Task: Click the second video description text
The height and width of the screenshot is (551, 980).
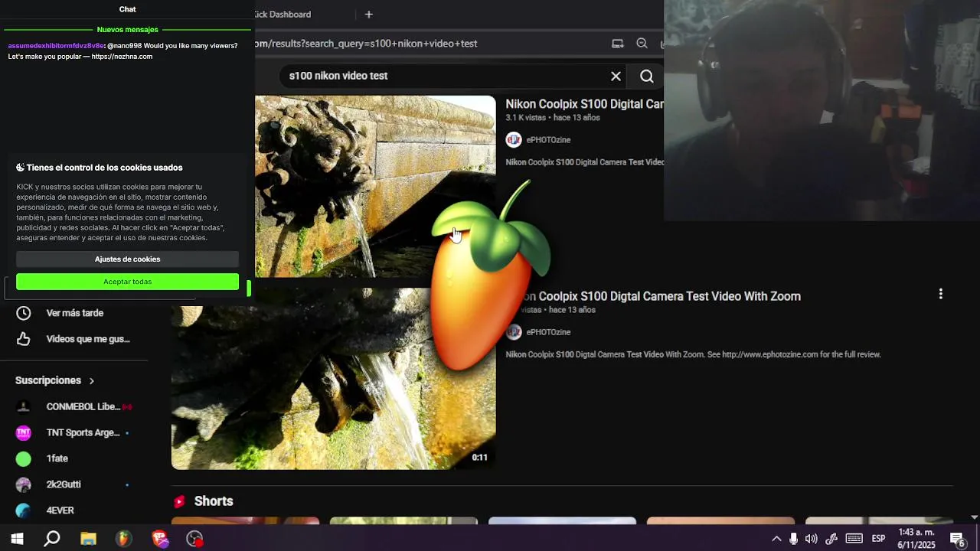Action: point(693,354)
